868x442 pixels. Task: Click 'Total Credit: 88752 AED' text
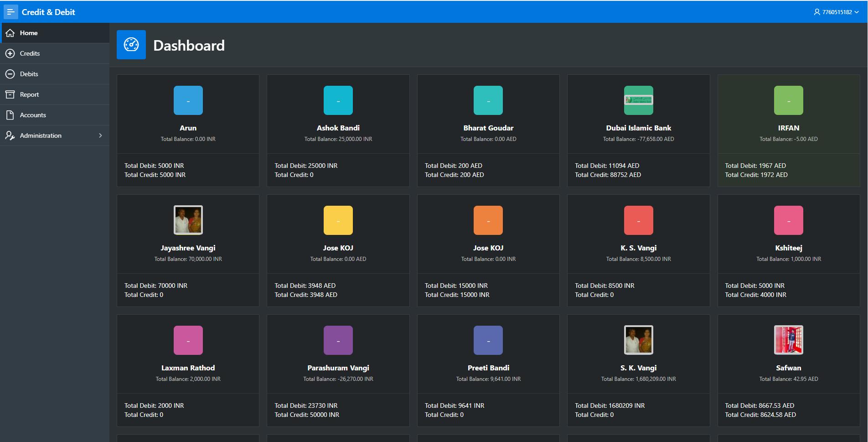(608, 175)
